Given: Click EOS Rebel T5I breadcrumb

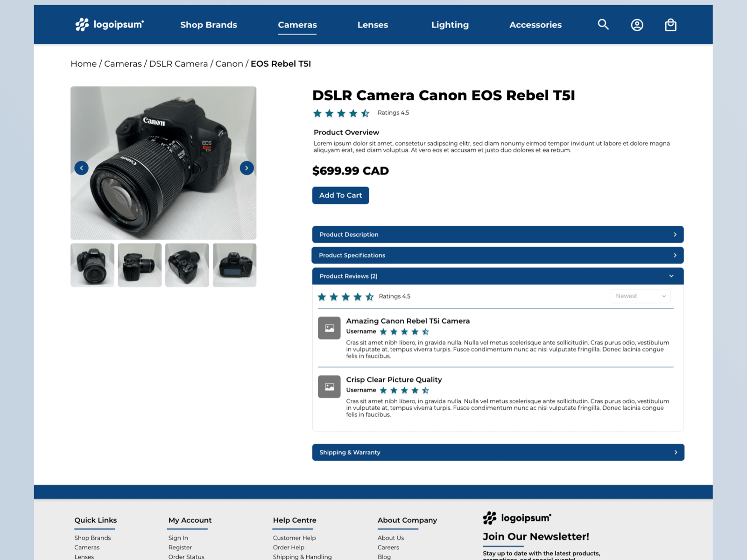Looking at the screenshot, I should click(x=281, y=64).
